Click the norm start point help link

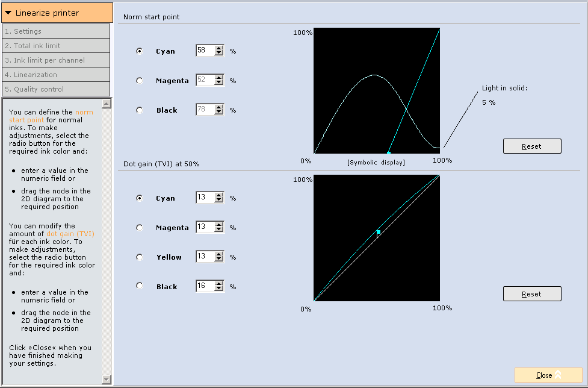pyautogui.click(x=51, y=116)
